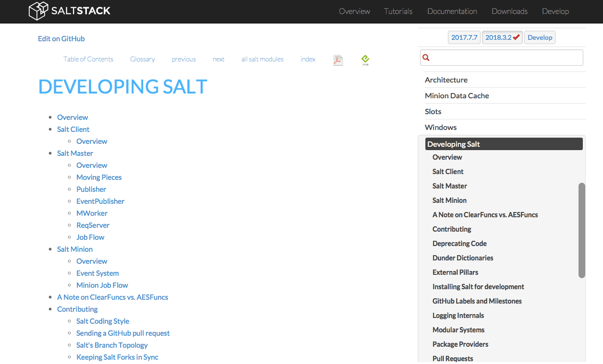The width and height of the screenshot is (603, 364).
Task: Open Develop in the top navigation bar
Action: pyautogui.click(x=555, y=11)
